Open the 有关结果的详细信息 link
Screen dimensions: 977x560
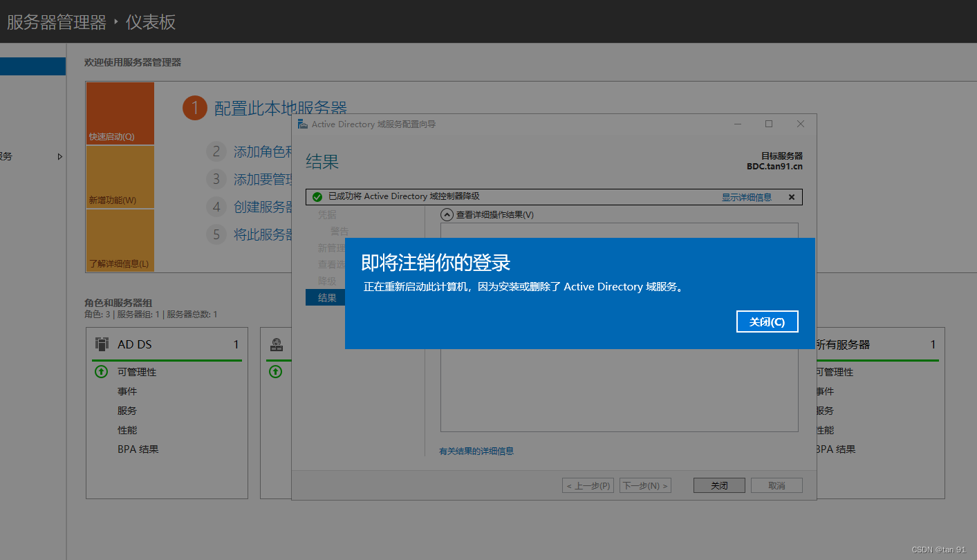point(476,451)
